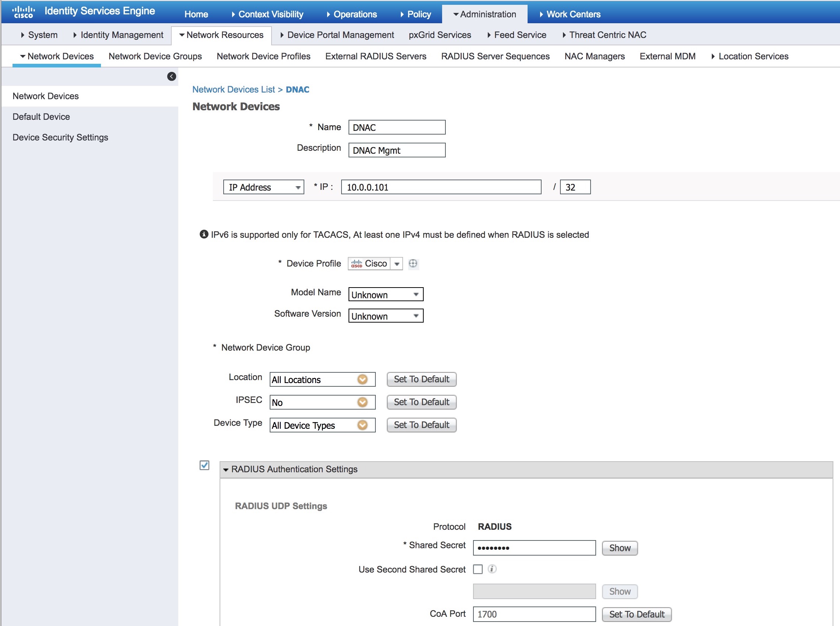Switch to External RADIUS Servers tab
The image size is (840, 626).
click(376, 56)
